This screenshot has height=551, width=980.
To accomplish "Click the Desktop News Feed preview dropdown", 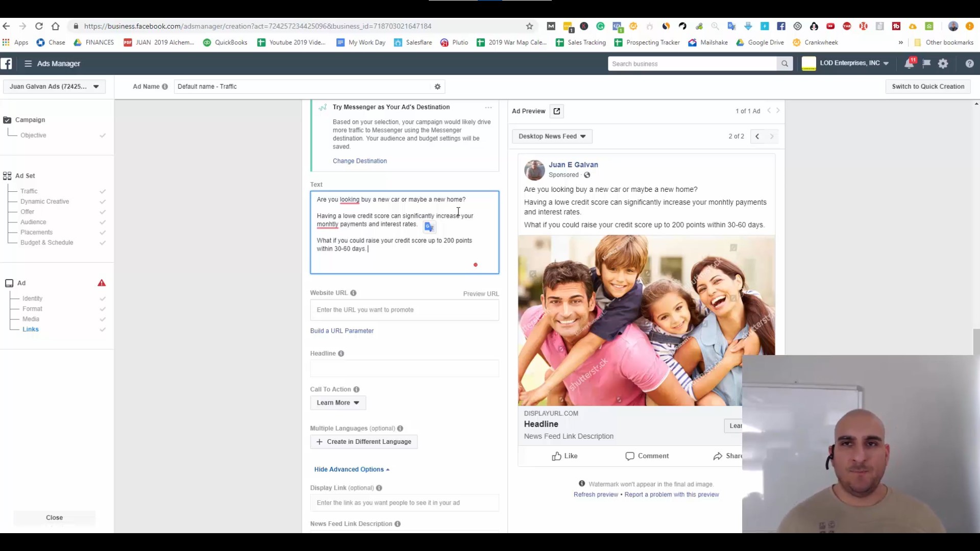I will [x=551, y=136].
